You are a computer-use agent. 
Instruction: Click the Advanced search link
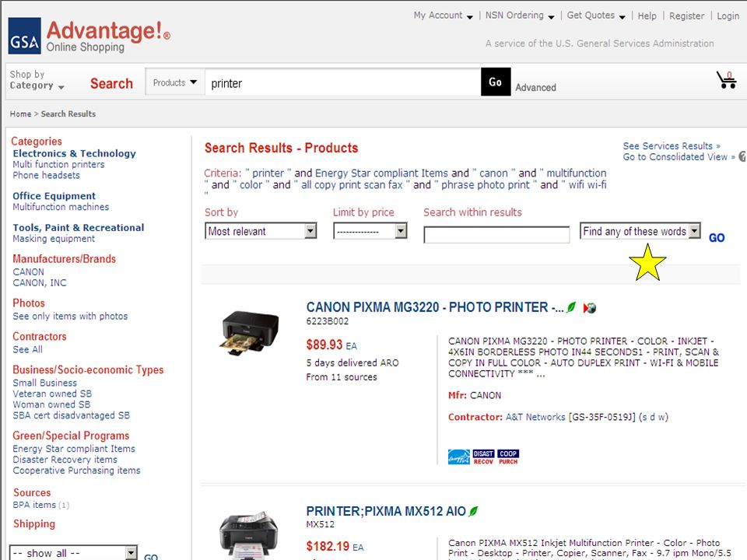click(535, 88)
